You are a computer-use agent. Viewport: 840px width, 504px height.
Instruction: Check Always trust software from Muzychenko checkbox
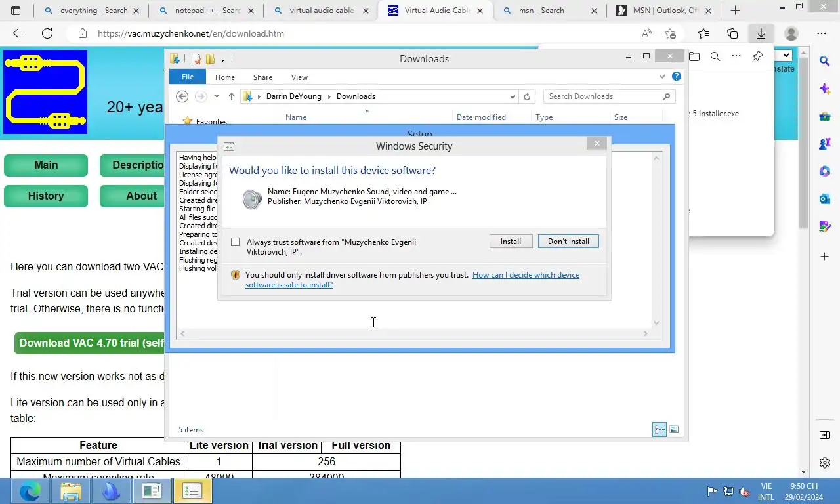click(235, 242)
